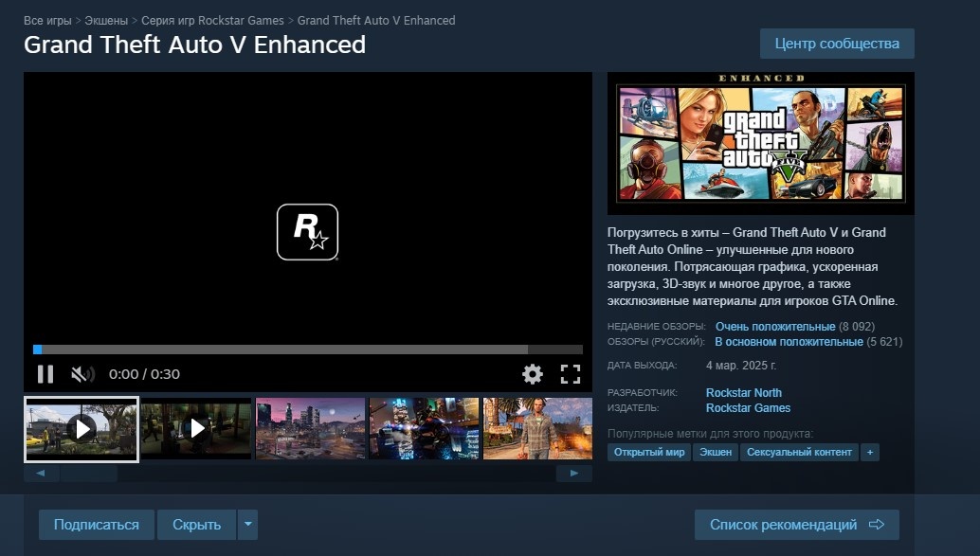Advance the thumbnail strip with the right arrow
Image resolution: width=980 pixels, height=556 pixels.
(x=573, y=472)
